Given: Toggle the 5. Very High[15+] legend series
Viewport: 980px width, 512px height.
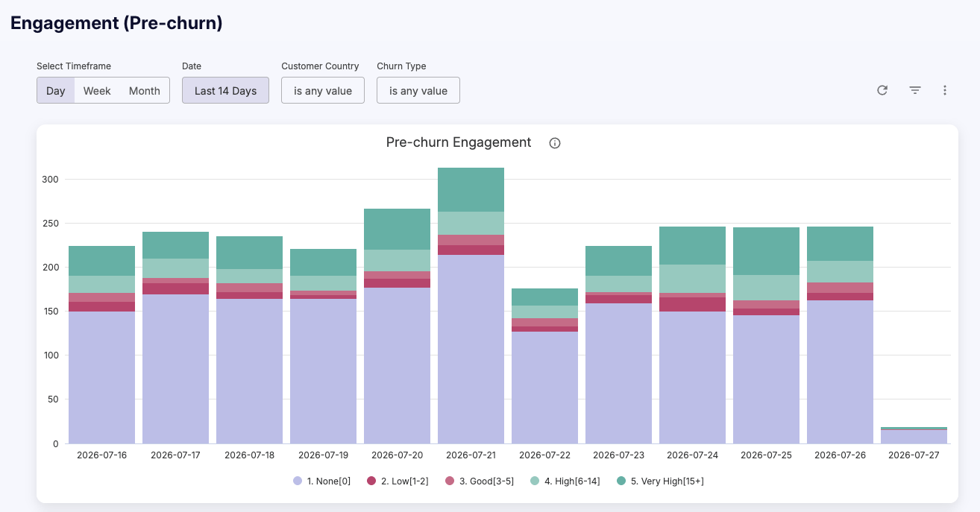Looking at the screenshot, I should point(660,481).
